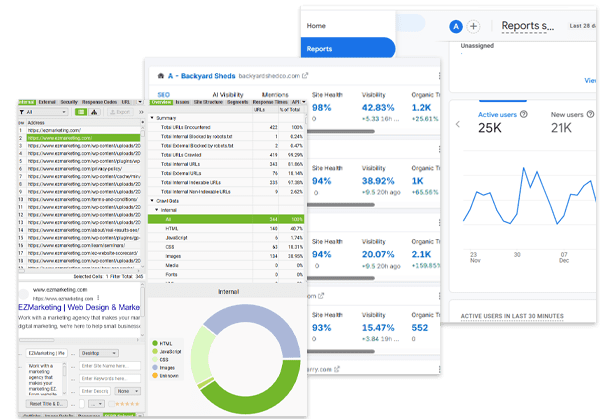
Task: Select the Overview tab
Action: click(x=161, y=102)
